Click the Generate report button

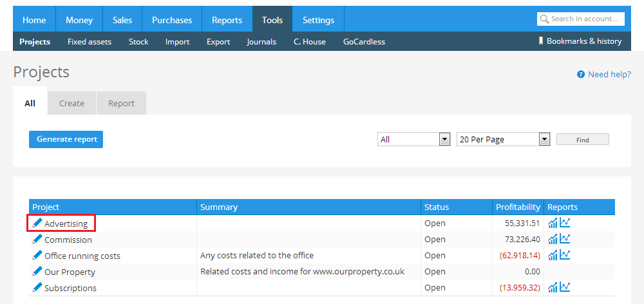pos(66,139)
